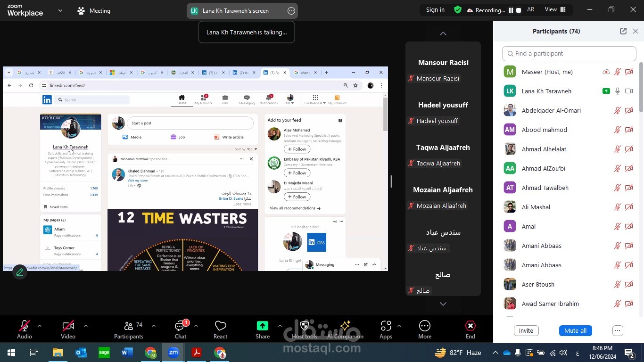Open the React emoji panel

click(220, 330)
